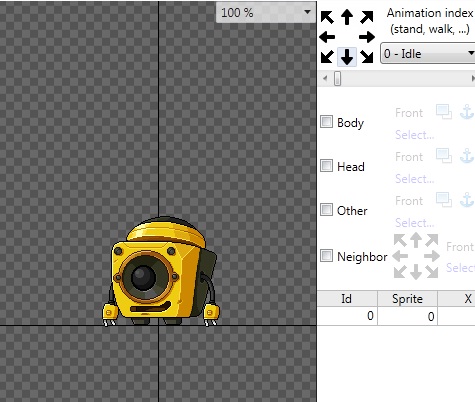475x402 pixels.
Task: Select the down-left direction arrow
Action: [x=327, y=57]
